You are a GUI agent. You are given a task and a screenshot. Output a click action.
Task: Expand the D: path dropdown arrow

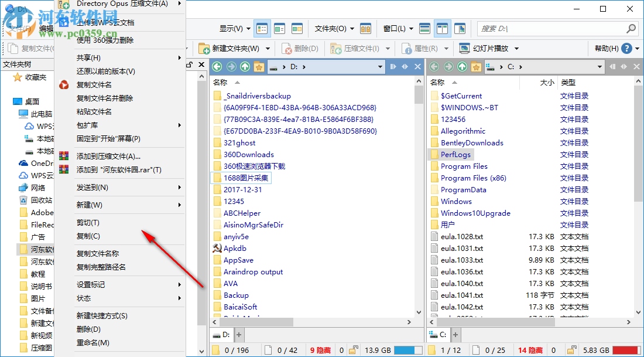click(x=379, y=66)
